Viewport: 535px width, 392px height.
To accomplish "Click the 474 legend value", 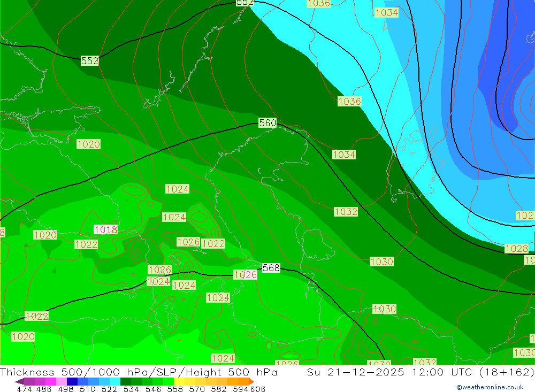I will [24, 389].
